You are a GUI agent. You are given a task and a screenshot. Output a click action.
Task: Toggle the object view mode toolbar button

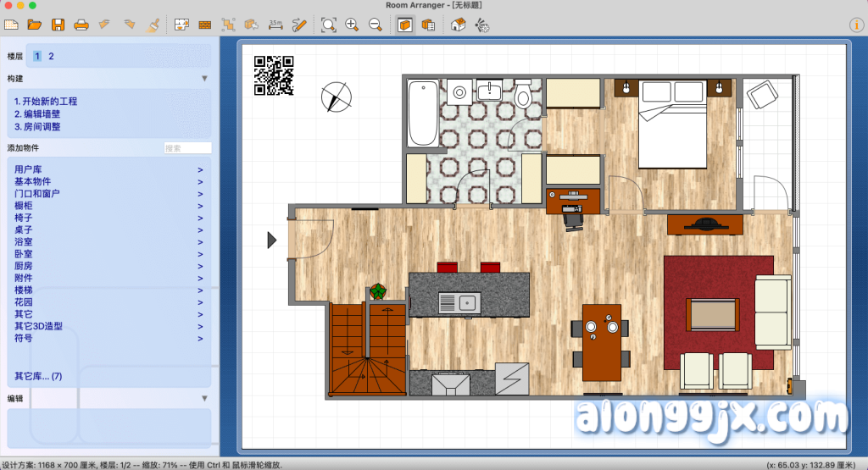[405, 25]
